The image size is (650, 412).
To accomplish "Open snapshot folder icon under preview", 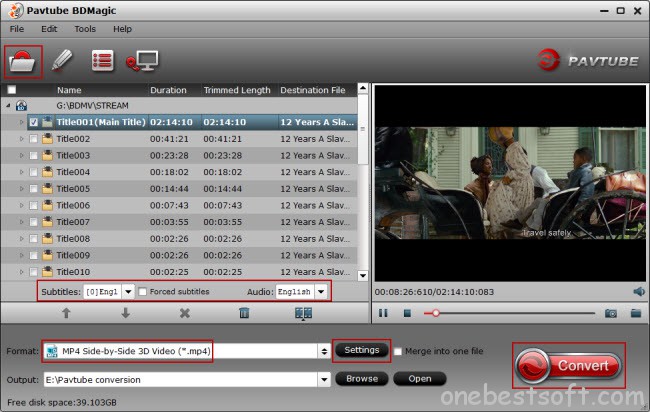I will point(636,313).
